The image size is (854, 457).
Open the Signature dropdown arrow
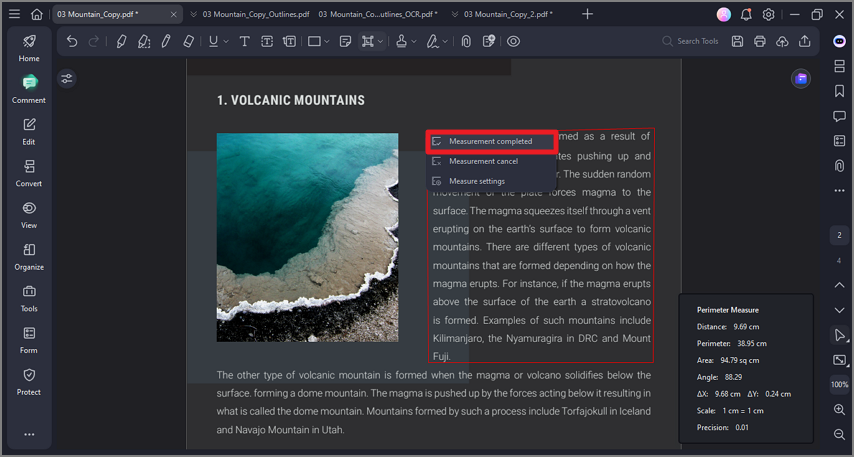(x=445, y=41)
